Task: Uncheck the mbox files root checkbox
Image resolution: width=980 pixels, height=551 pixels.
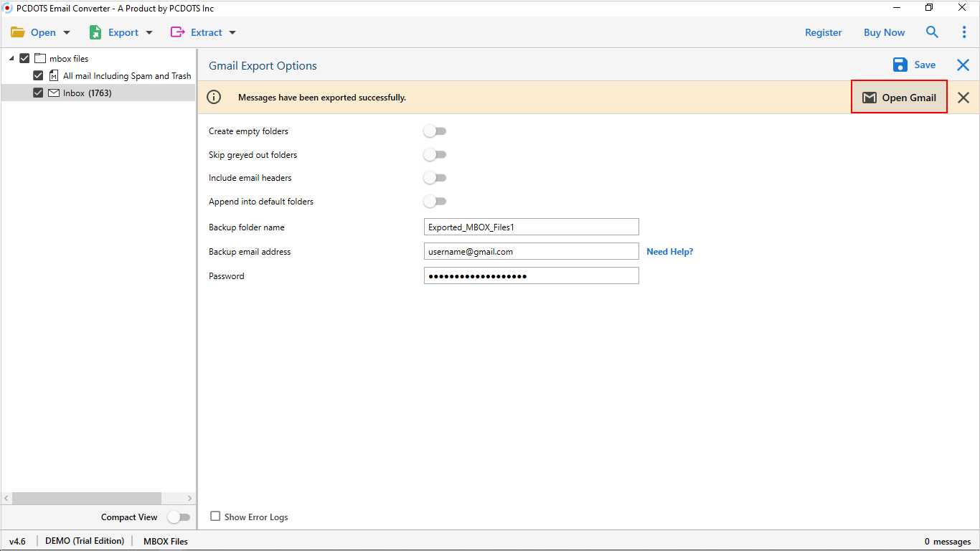Action: [x=24, y=58]
